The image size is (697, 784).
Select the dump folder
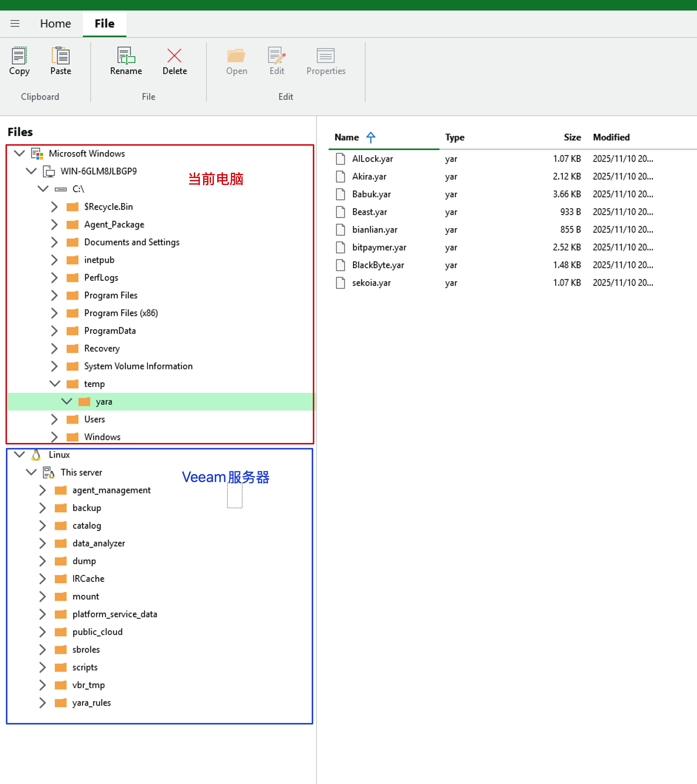tap(85, 561)
